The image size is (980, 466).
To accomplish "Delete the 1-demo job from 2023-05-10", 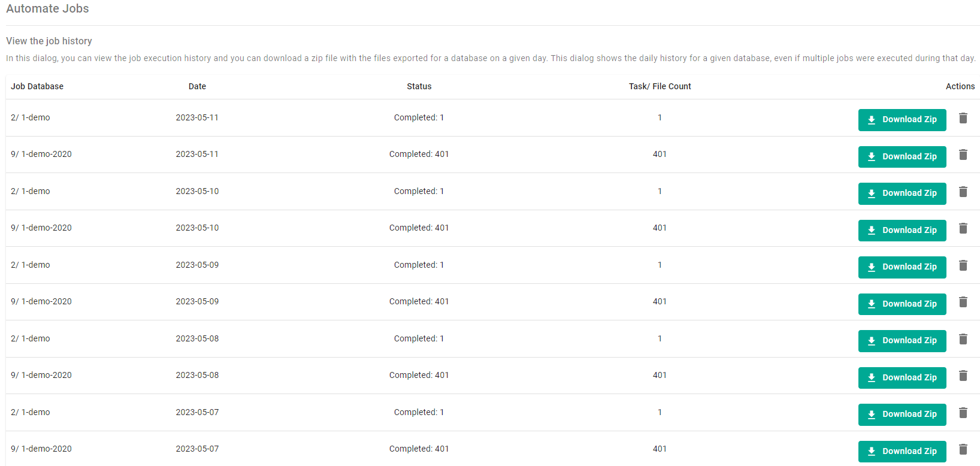I will point(963,192).
